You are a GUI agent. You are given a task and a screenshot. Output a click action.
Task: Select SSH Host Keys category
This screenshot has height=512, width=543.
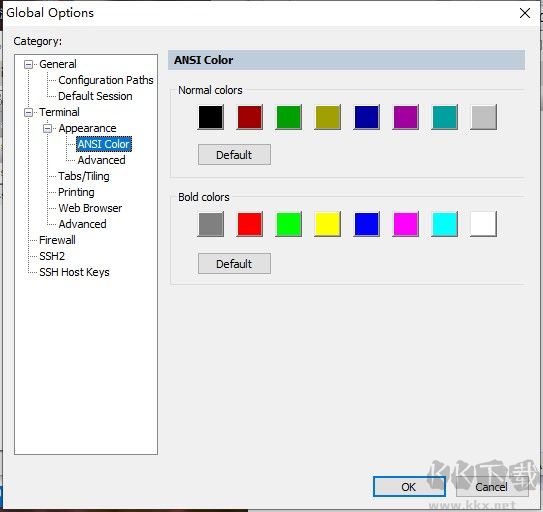click(74, 272)
